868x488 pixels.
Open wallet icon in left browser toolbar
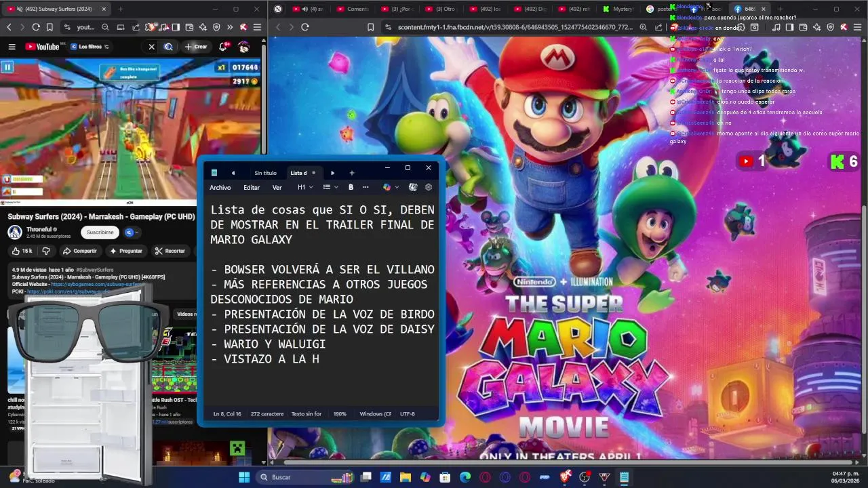[x=189, y=27]
